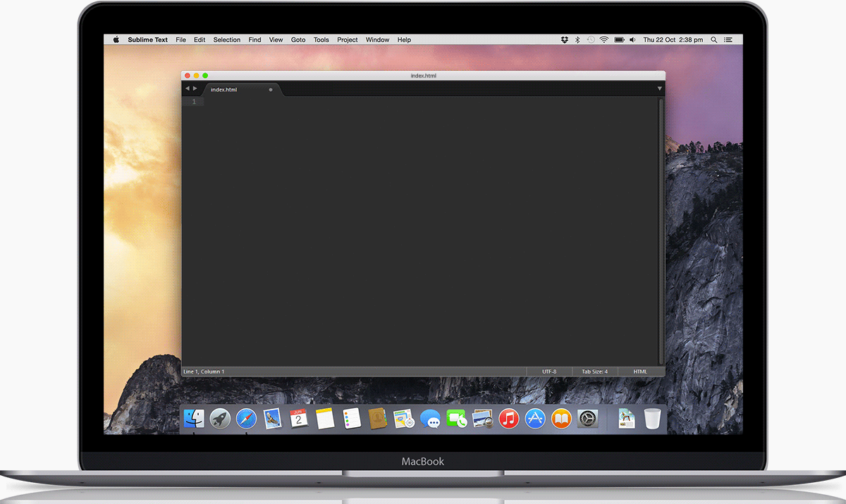Screen dimensions: 846x504
Task: Click the Launchpad rocket icon
Action: 220,419
